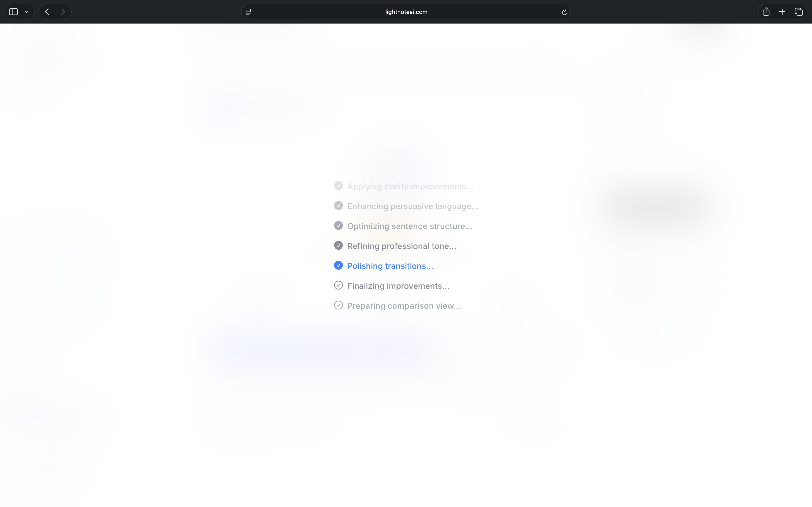Click the checkmark beside Refining professional tone
Viewport: 812px width, 507px height.
[x=338, y=245]
